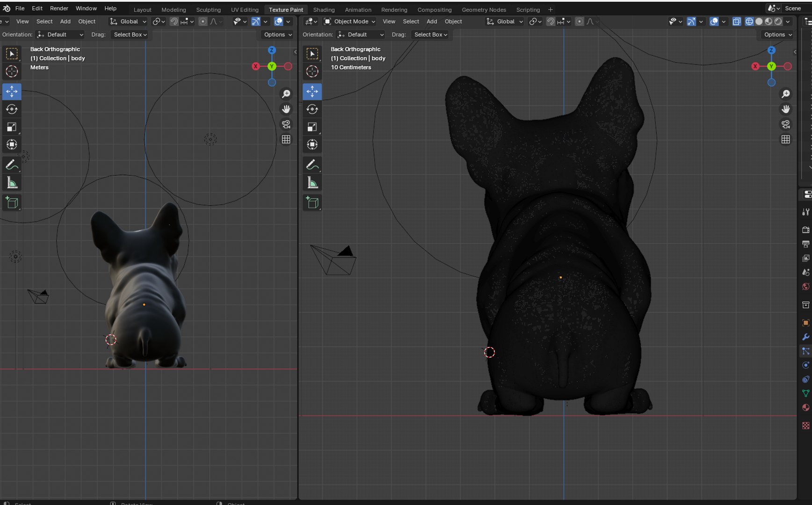Toggle X-Ray in right viewport header
The height and width of the screenshot is (505, 812).
pos(737,22)
